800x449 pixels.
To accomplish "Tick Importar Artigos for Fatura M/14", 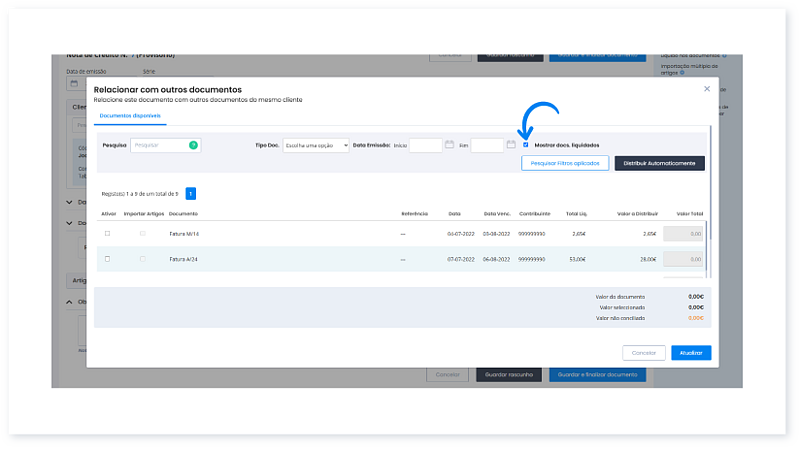I will 142,233.
